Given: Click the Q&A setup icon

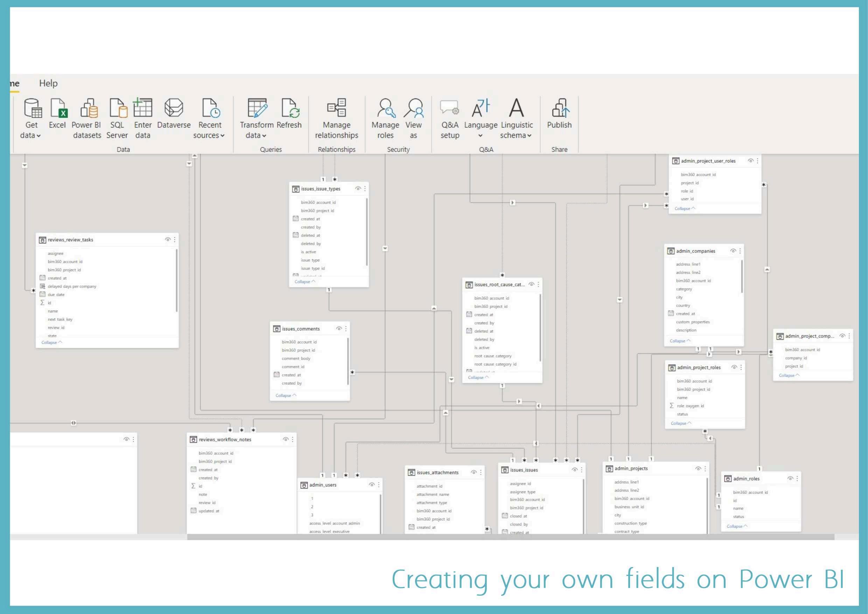Looking at the screenshot, I should coord(449,109).
